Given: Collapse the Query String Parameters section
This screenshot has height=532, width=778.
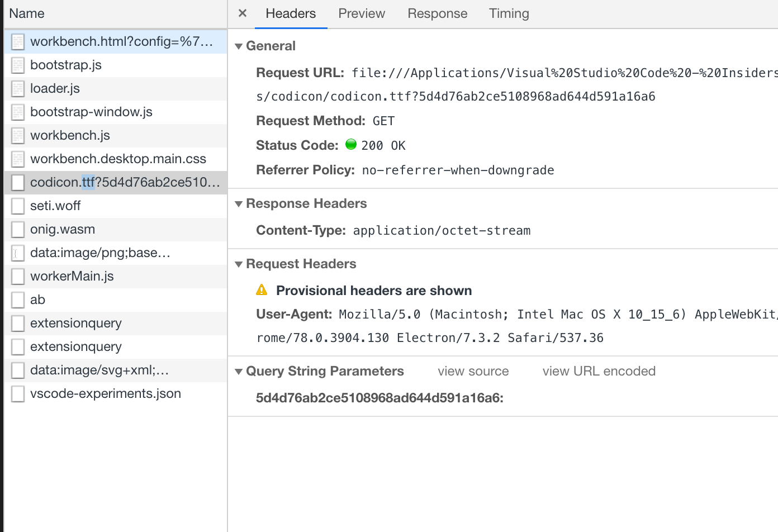Looking at the screenshot, I should click(239, 371).
